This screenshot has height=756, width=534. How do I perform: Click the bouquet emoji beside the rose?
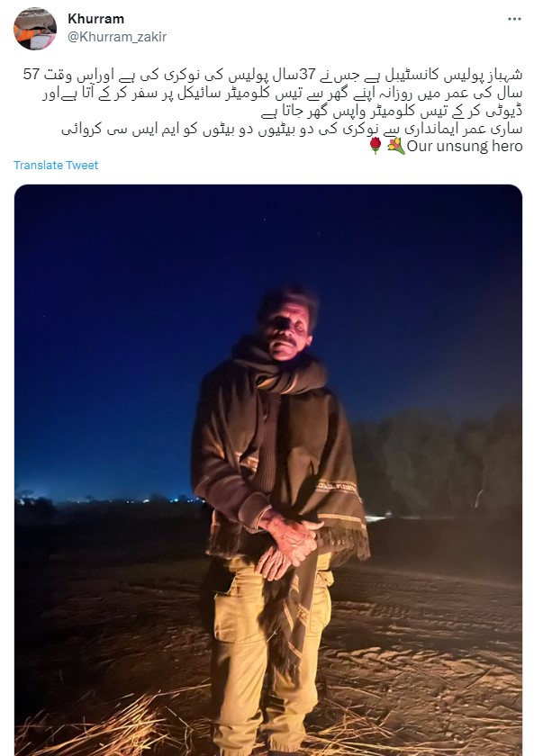click(395, 145)
